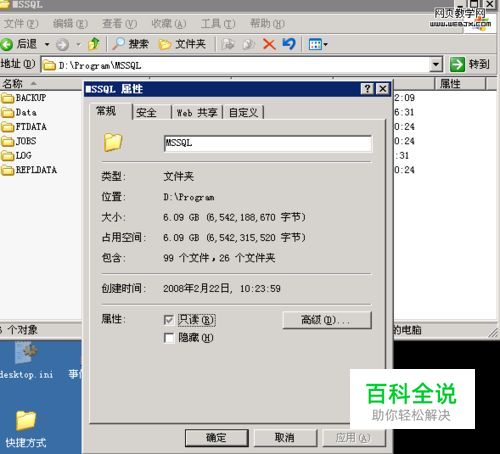
Task: Select the shortcut (快捷方式) folder on desktop
Action: (x=26, y=429)
